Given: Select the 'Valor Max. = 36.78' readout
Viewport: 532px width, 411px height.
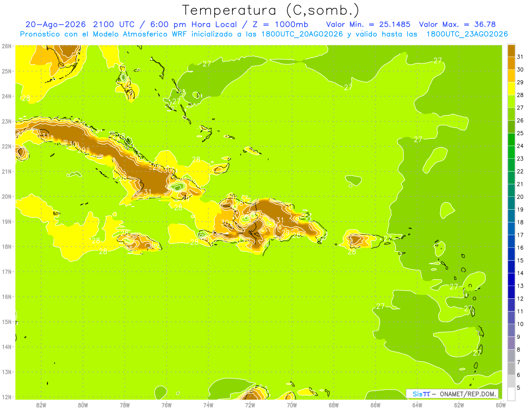Looking at the screenshot, I should [457, 24].
